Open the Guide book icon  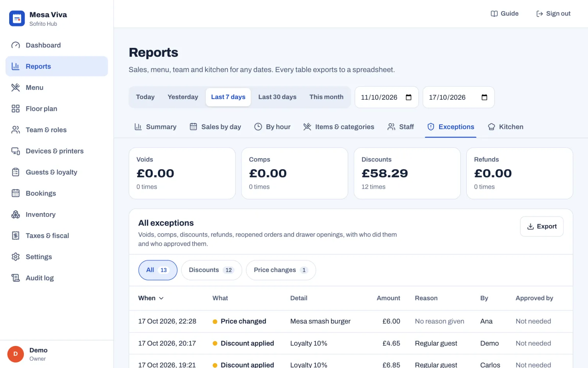[x=494, y=14]
